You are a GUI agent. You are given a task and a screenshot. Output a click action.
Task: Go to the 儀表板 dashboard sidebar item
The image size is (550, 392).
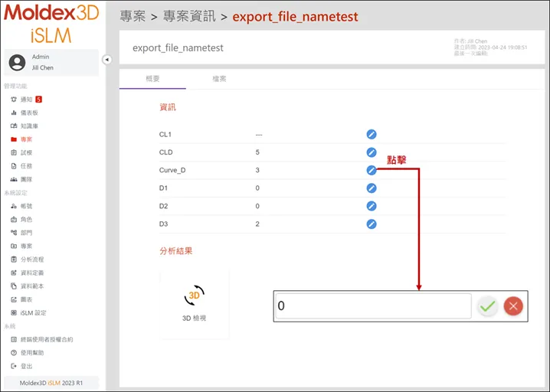tap(25, 113)
